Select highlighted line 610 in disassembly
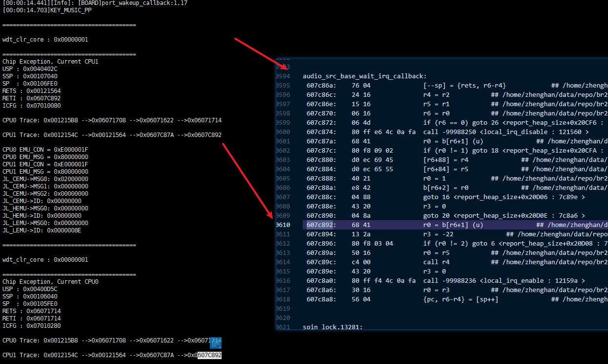Screen dimensions: 608x364 [455, 225]
